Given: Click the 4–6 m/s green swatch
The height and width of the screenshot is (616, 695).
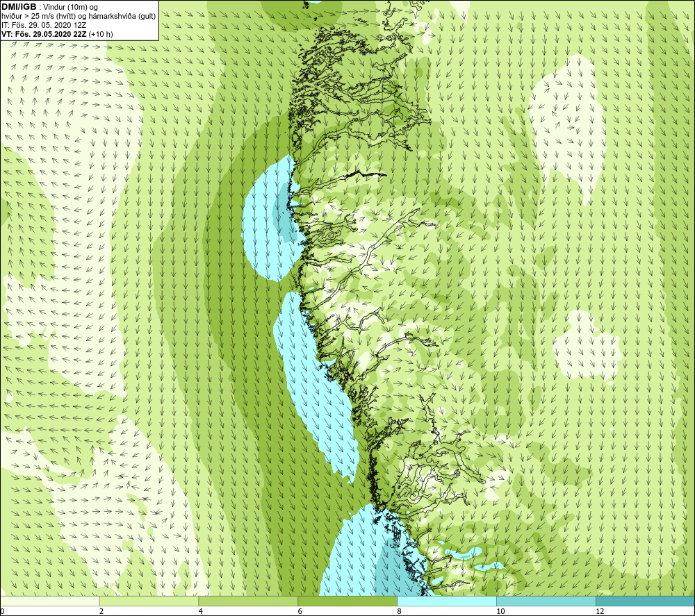Looking at the screenshot, I should point(248,601).
